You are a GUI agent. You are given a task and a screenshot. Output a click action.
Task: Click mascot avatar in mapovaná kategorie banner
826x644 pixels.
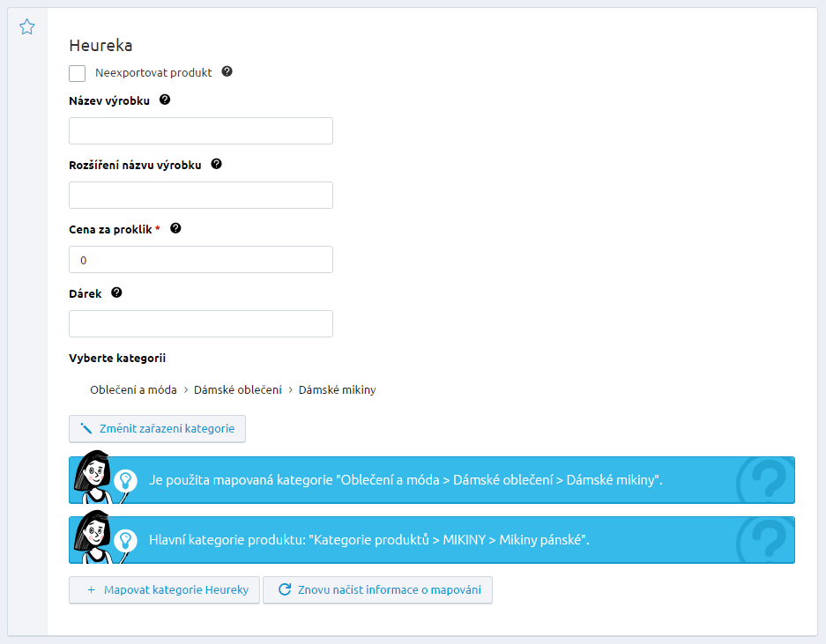tap(93, 477)
